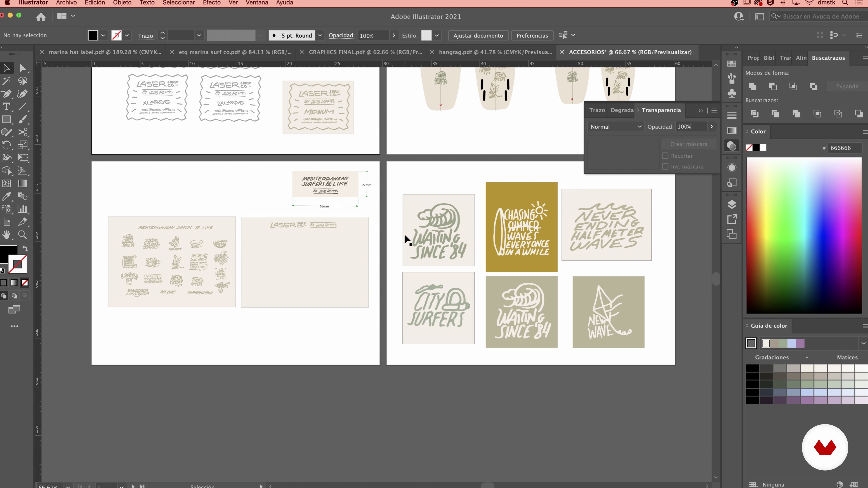This screenshot has width=868, height=488.
Task: Open the Guía de color harmony dropdown
Action: (x=863, y=343)
